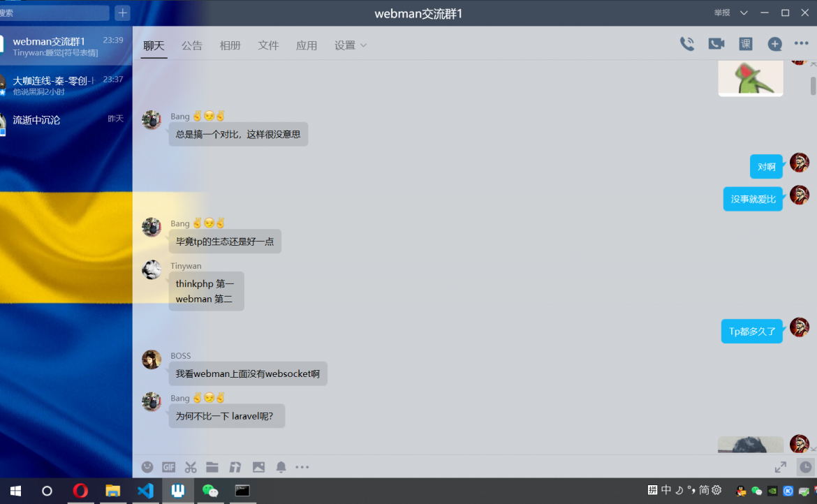Click the Tp都多久了 sent bubble

click(x=752, y=331)
